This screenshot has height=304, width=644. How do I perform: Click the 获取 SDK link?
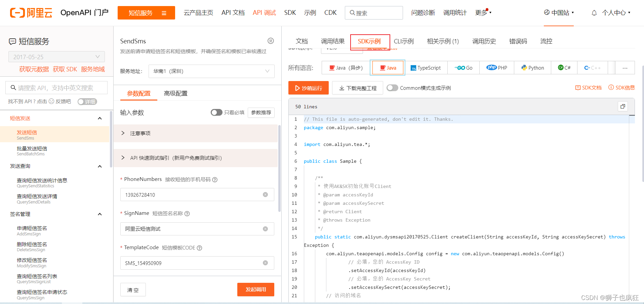(x=65, y=69)
